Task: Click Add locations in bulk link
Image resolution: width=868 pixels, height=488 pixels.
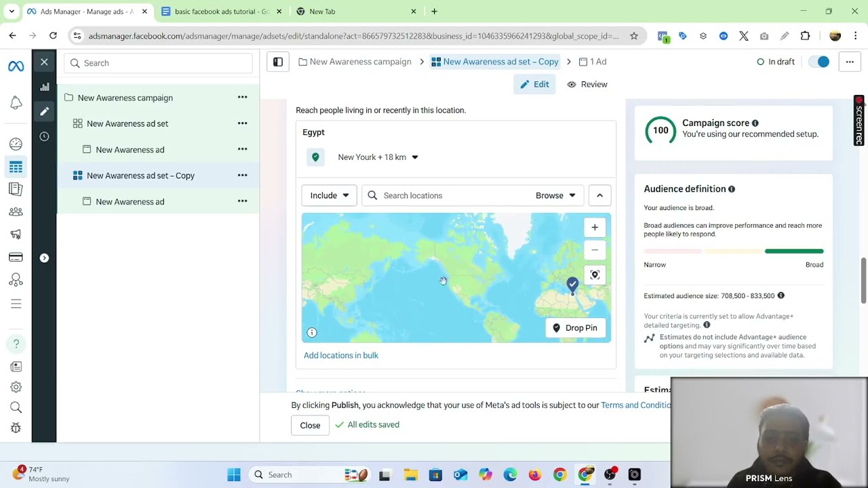Action: (x=341, y=355)
